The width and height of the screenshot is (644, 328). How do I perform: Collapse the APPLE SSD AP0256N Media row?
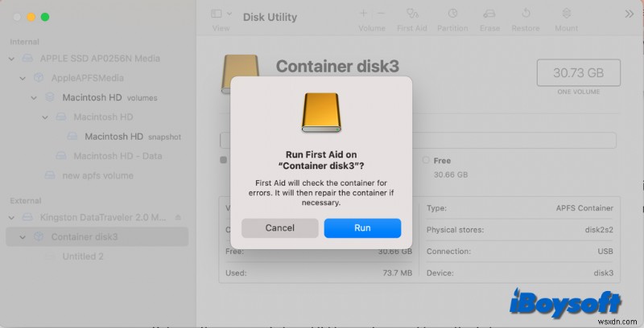[11, 59]
